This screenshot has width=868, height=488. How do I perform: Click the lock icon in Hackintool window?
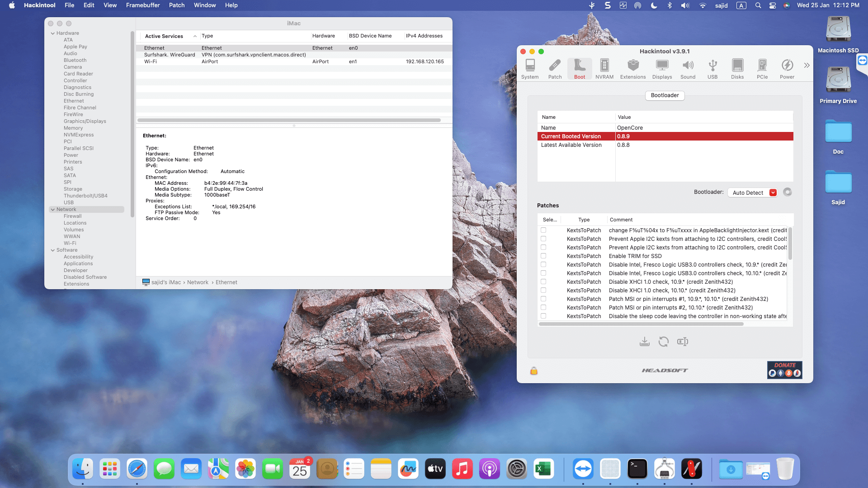click(534, 371)
